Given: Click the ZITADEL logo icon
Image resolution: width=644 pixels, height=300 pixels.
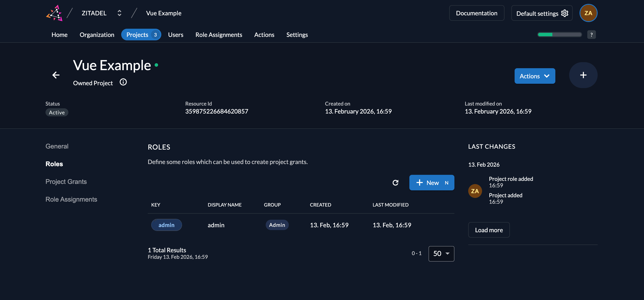Looking at the screenshot, I should [x=54, y=13].
